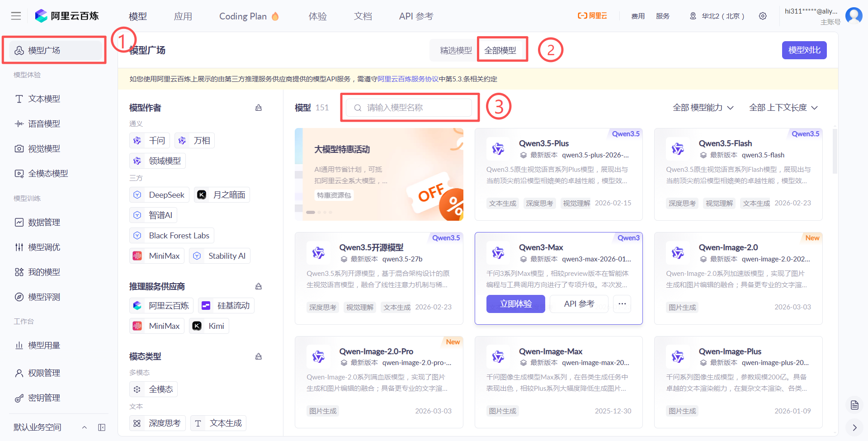Expand the 全部 上下文长度 dropdown
This screenshot has height=441, width=868.
(783, 108)
